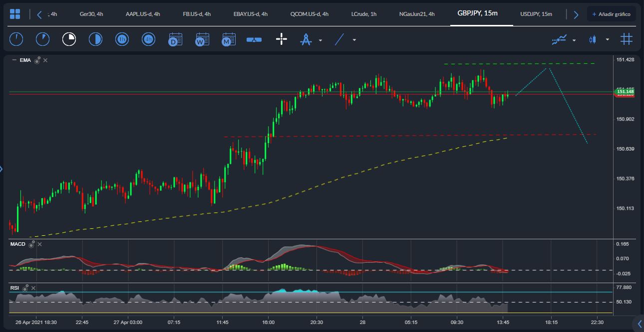644x332 pixels.
Task: Switch chart to 1h timeframe
Action: point(122,39)
